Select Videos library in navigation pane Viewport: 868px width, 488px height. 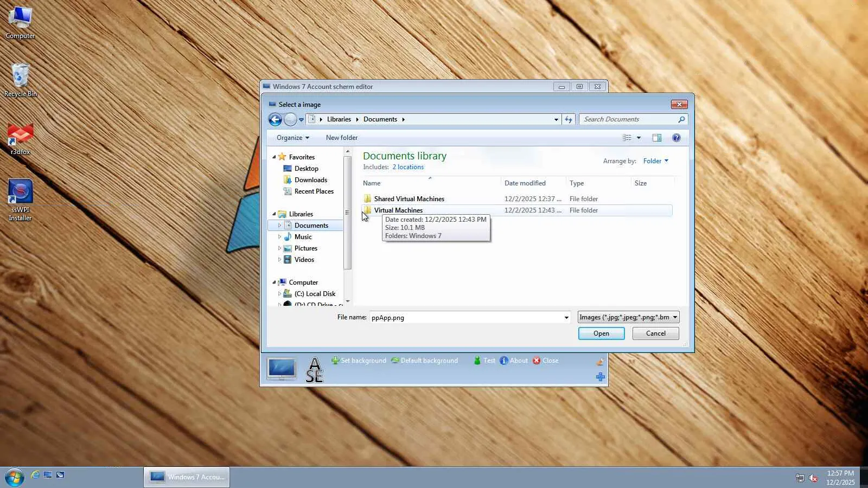click(x=304, y=260)
